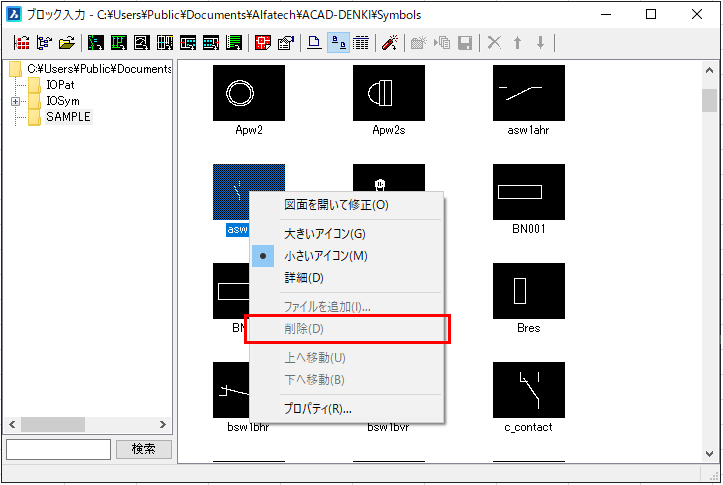Screen dimensions: 723x485
Task: Click the blue tree-structure toolbar icon
Action: 44,43
